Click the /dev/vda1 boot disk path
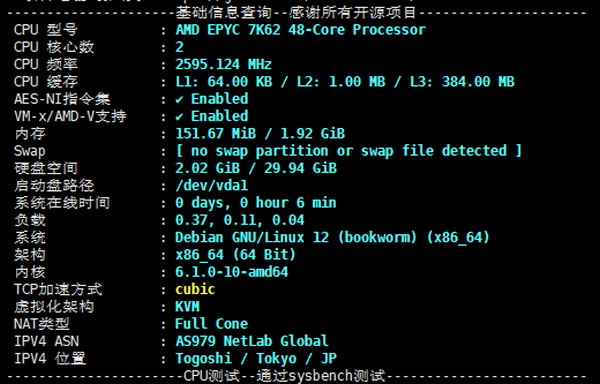This screenshot has height=384, width=600. [x=212, y=185]
